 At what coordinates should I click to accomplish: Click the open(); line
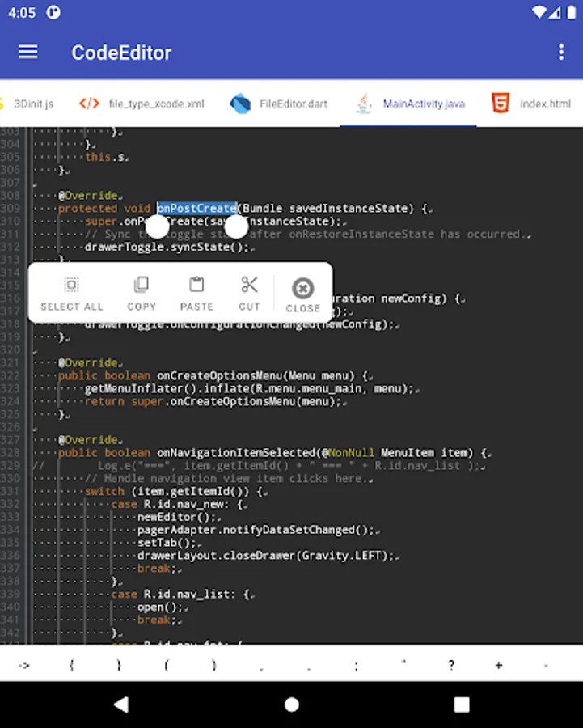point(160,607)
